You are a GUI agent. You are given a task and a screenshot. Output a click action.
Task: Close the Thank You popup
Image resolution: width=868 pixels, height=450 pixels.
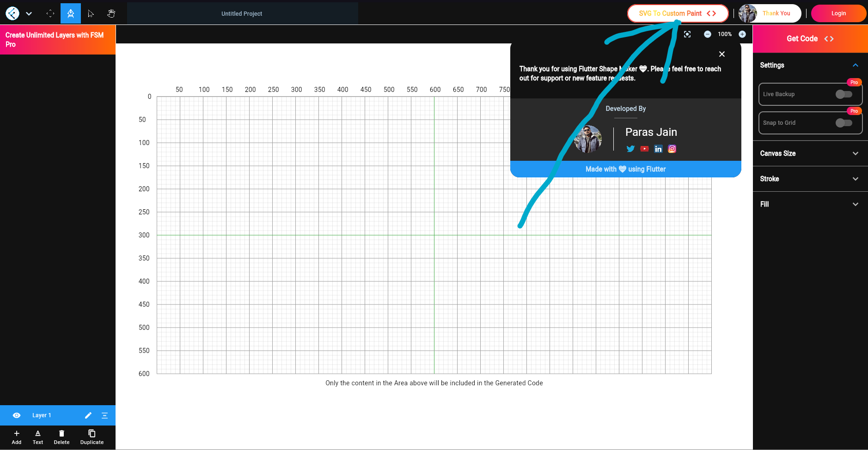click(x=722, y=54)
